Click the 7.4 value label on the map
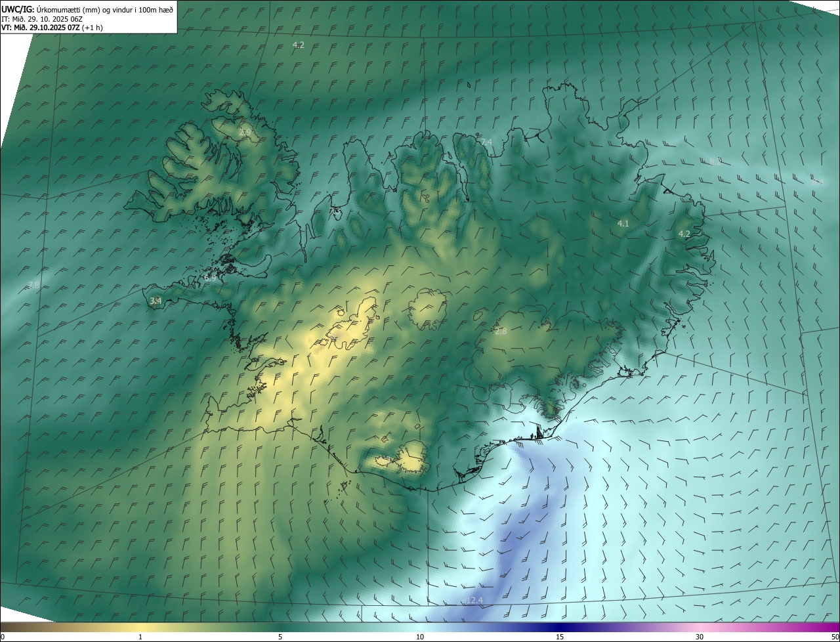This screenshot has width=840, height=642. click(x=486, y=142)
